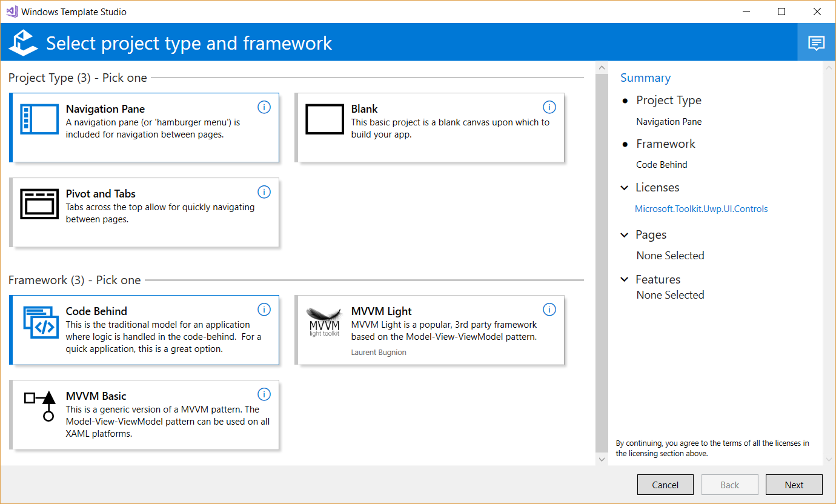Click the Blank project canvas icon
Screen dimensions: 836x504
tap(325, 119)
